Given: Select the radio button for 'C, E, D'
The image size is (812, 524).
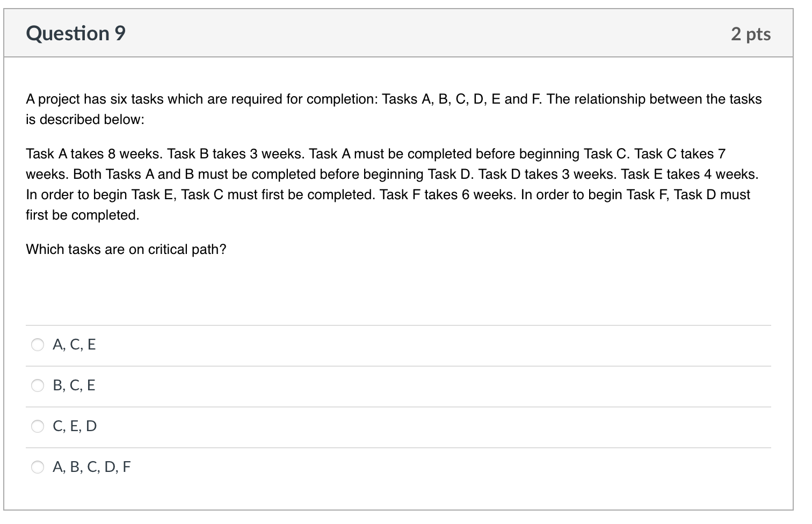Looking at the screenshot, I should (x=38, y=426).
